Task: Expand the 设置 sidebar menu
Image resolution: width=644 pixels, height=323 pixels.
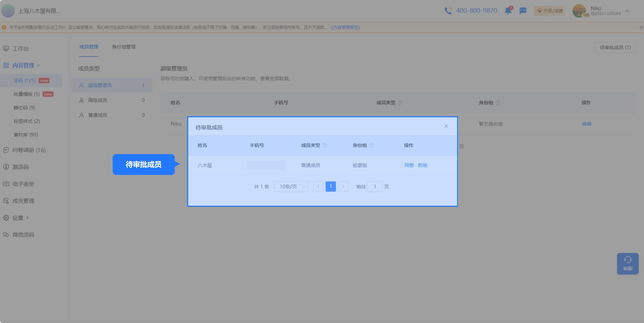Action: point(18,218)
